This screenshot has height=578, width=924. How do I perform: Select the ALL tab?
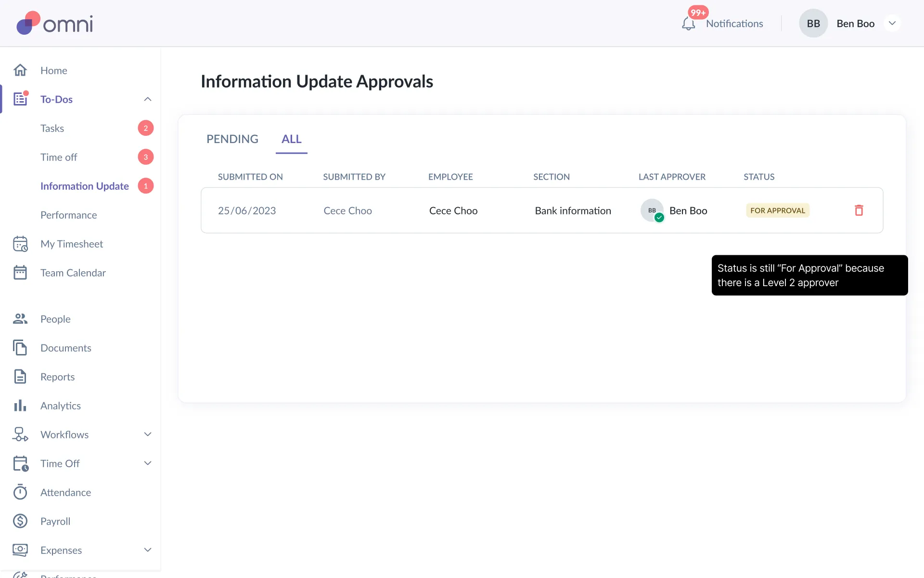tap(291, 139)
